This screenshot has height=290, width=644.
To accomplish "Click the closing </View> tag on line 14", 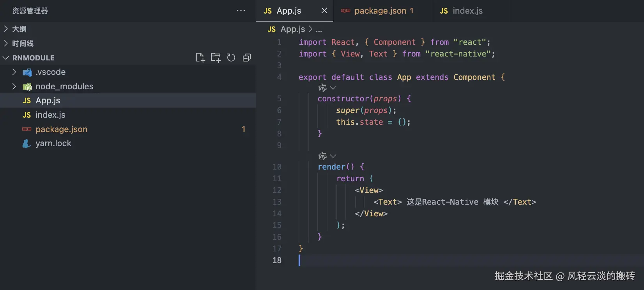I will tap(371, 214).
